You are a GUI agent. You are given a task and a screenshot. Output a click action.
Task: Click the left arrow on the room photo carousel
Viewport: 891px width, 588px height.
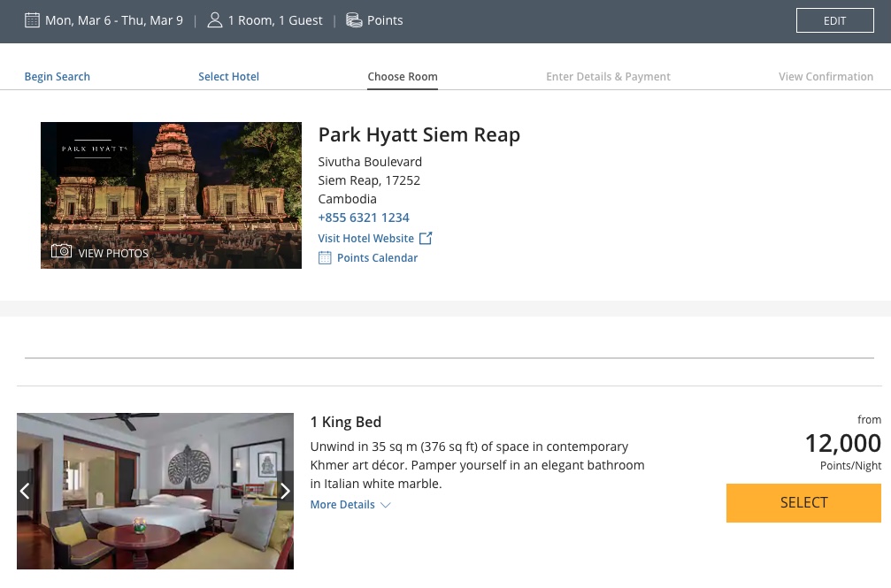24,491
